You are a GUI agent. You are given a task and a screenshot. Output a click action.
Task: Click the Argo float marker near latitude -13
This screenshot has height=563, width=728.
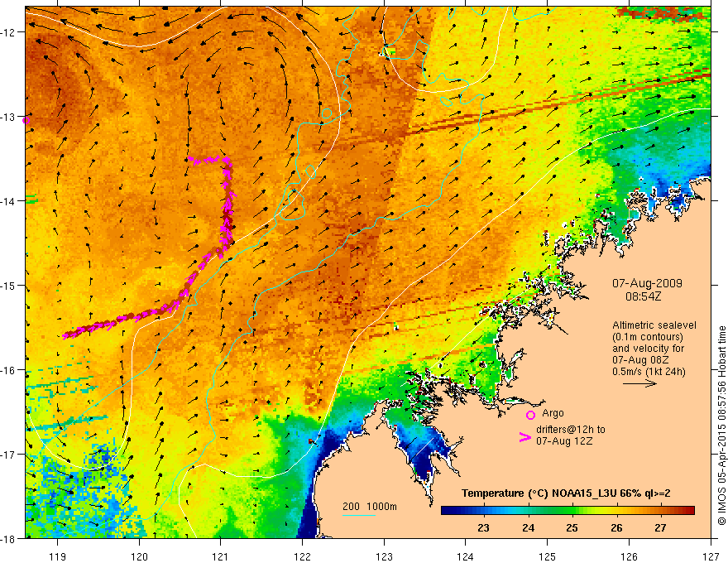[x=26, y=120]
